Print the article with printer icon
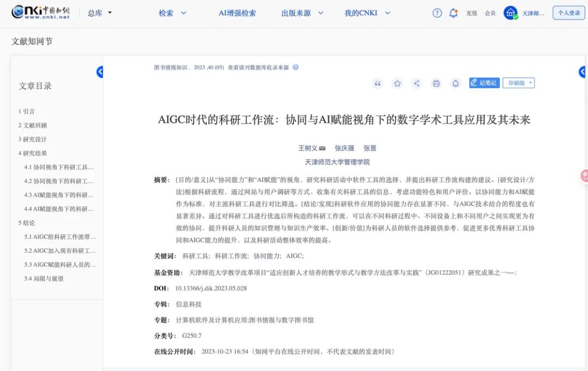The image size is (588, 371). [x=436, y=83]
